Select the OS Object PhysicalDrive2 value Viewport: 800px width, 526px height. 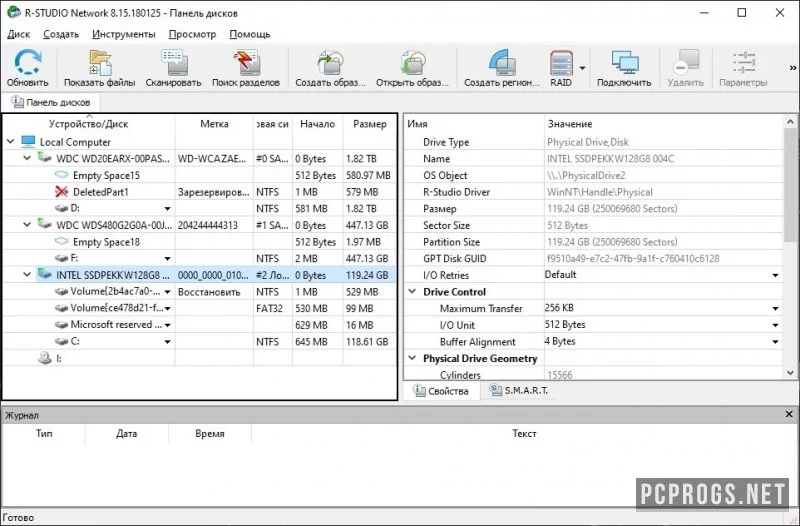tap(586, 176)
